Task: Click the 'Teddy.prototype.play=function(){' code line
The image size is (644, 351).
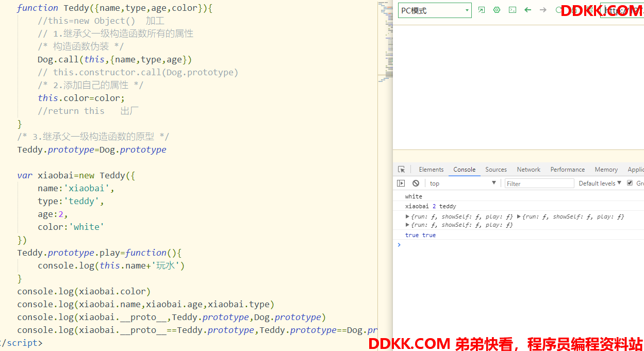Action: [x=100, y=253]
